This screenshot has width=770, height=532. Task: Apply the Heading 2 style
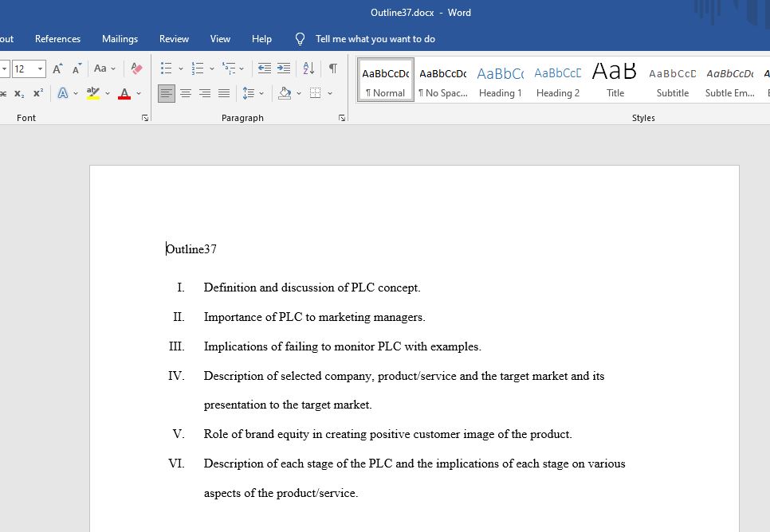[558, 80]
